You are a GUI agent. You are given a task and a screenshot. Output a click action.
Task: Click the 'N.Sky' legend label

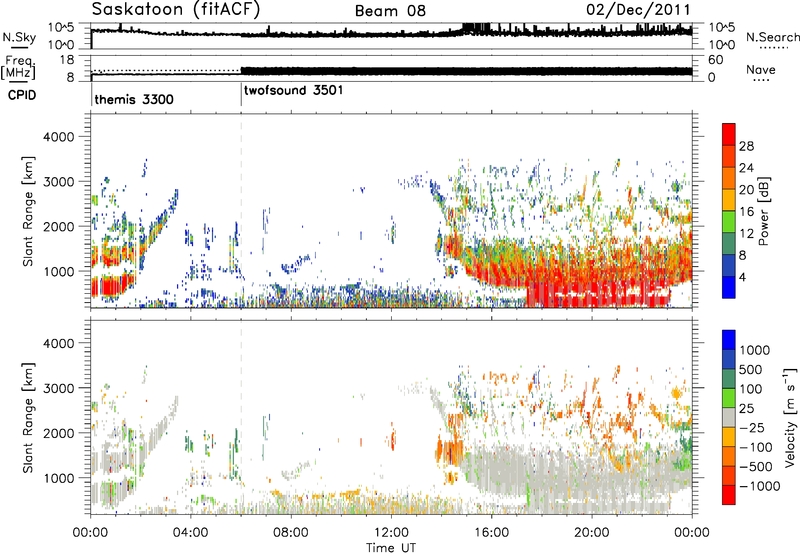point(19,37)
